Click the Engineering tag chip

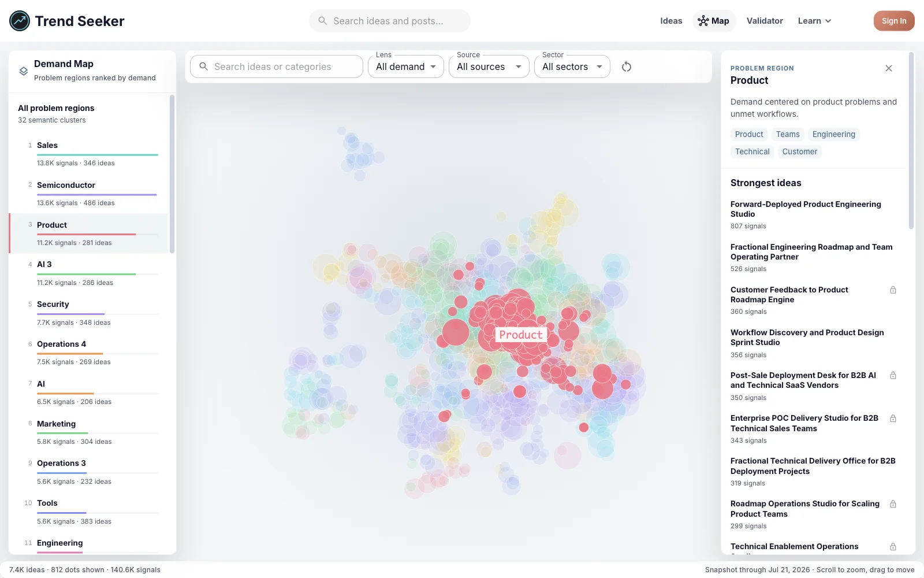tap(834, 134)
